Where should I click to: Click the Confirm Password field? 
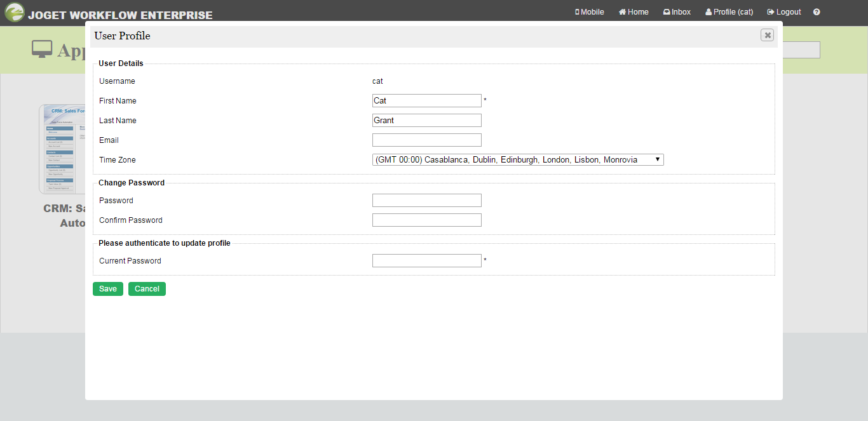(x=426, y=220)
